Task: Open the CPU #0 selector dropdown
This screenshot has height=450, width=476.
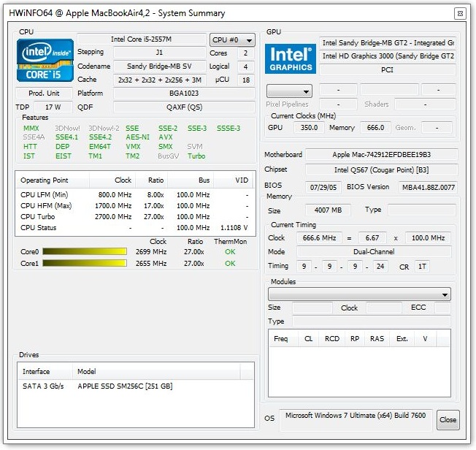Action: (x=232, y=39)
